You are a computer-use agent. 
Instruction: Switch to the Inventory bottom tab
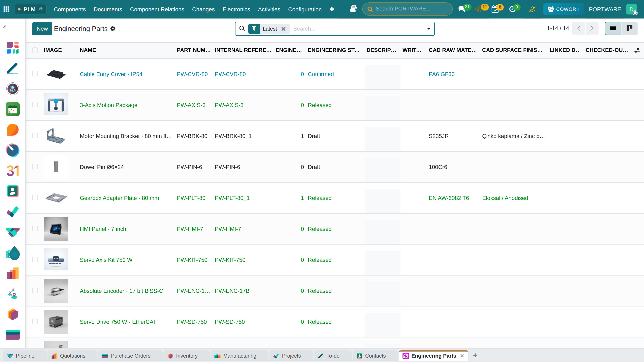186,356
